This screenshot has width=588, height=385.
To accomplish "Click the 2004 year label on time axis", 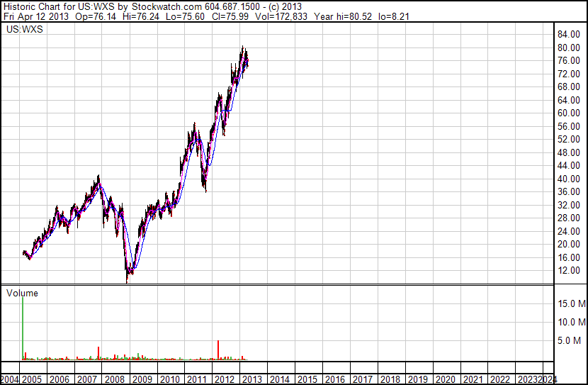I will point(9,379).
